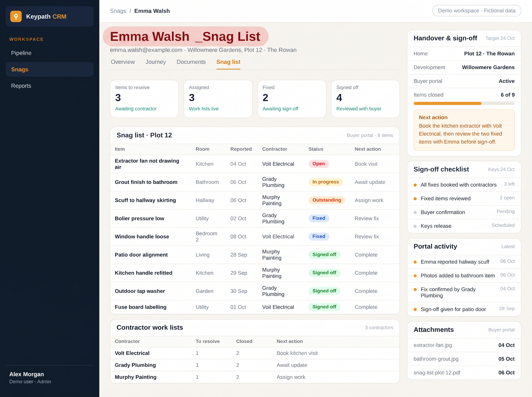This screenshot has width=532, height=397.
Task: Click the Keypath CRM logo icon
Action: (16, 16)
